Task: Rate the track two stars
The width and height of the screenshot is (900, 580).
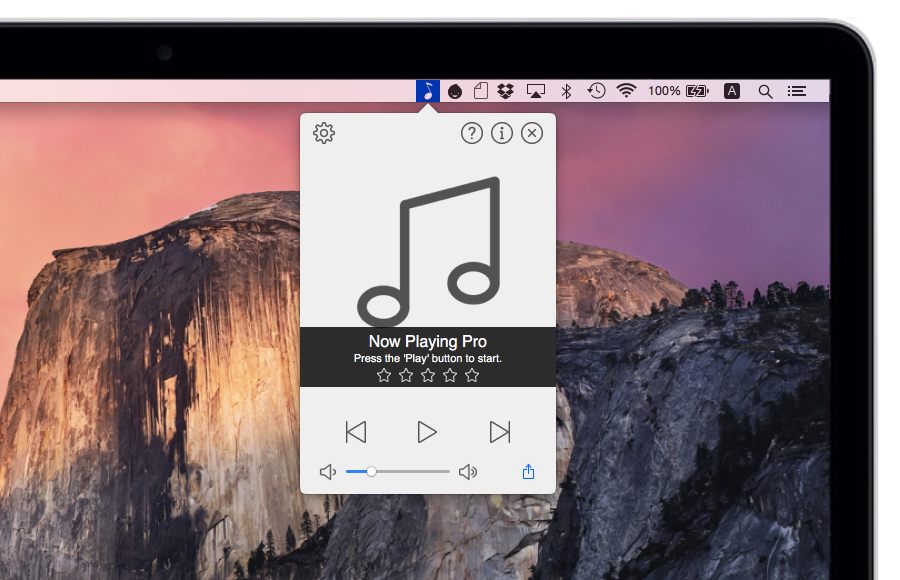Action: pyautogui.click(x=406, y=376)
